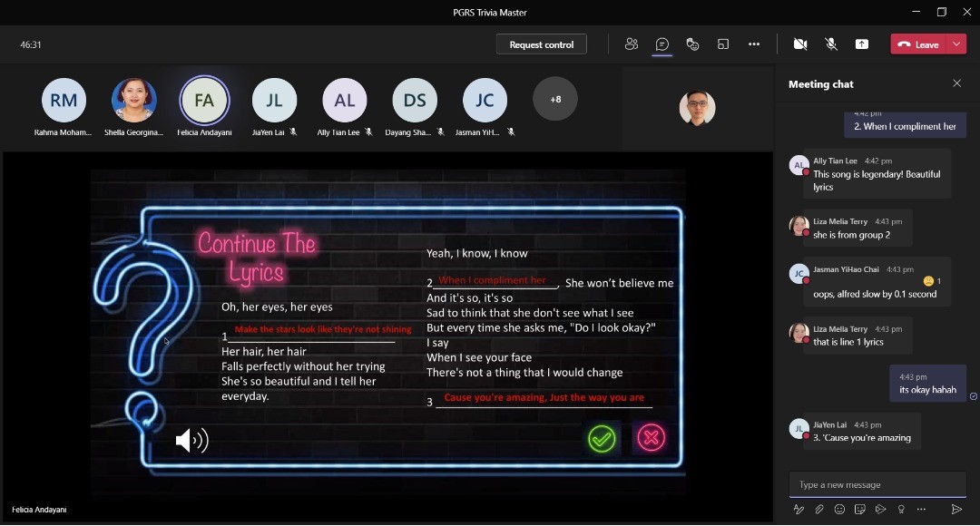This screenshot has width=980, height=526.
Task: Expand the Leave button dropdown arrow
Action: (x=957, y=44)
